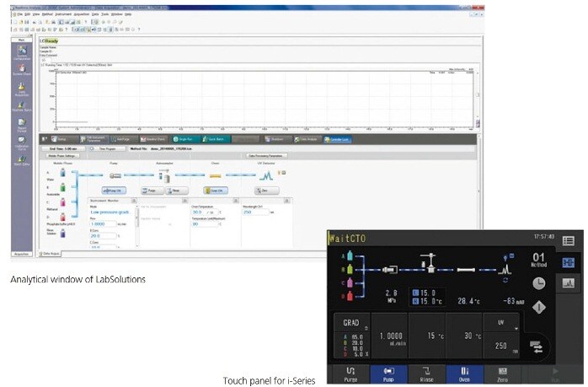Image resolution: width=588 pixels, height=387 pixels.
Task: Select the Rinse Solution bottle icon
Action: click(x=62, y=233)
